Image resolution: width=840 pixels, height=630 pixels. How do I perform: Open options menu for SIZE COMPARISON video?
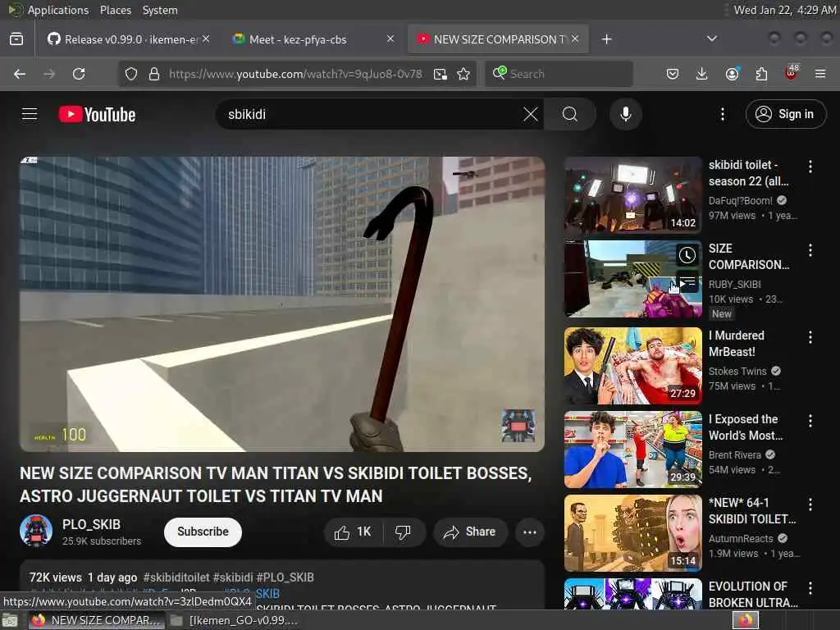pos(810,249)
